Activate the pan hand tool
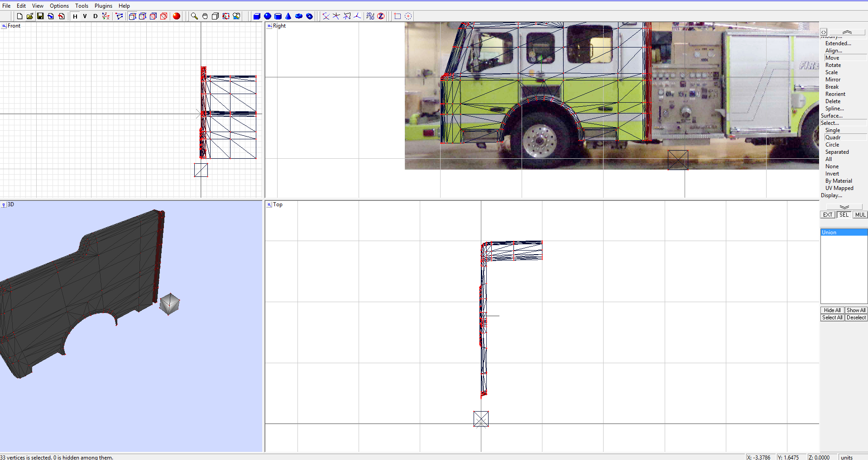The image size is (868, 460). tap(204, 16)
